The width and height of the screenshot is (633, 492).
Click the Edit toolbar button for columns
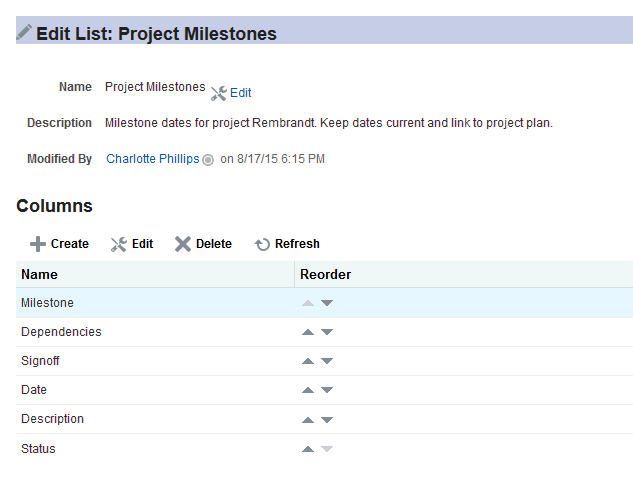[x=132, y=244]
